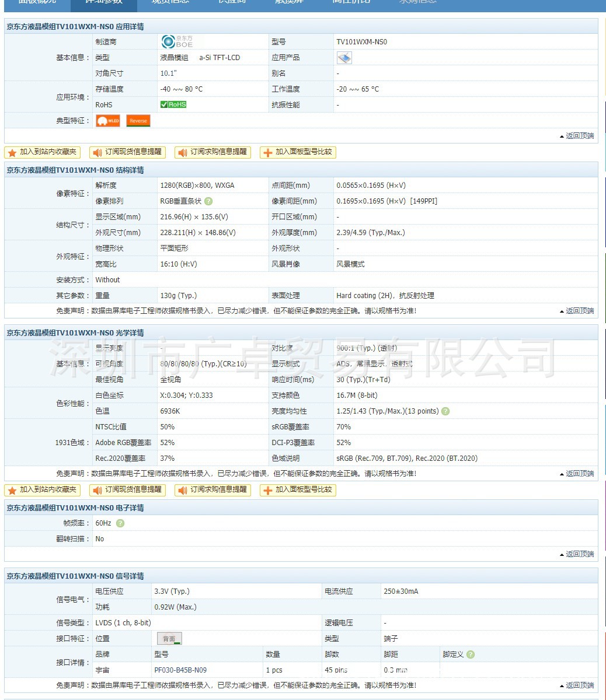
Task: Select the Reverse typical feature icon
Action: click(x=138, y=121)
